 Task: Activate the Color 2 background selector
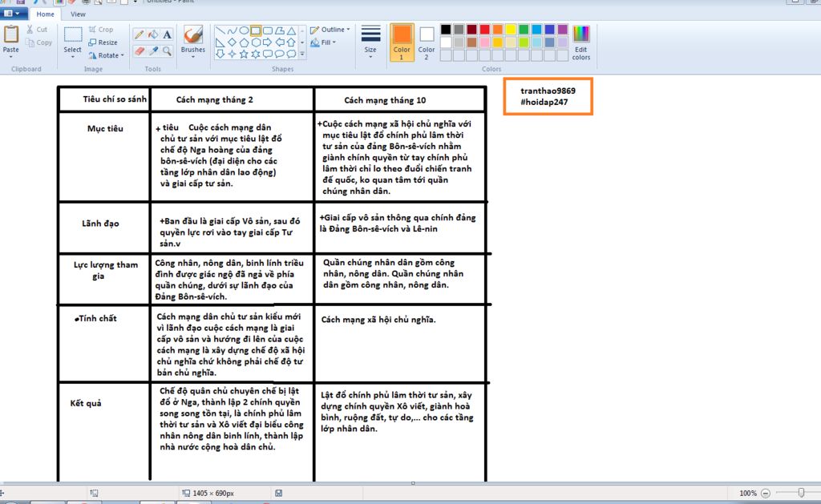pos(427,42)
